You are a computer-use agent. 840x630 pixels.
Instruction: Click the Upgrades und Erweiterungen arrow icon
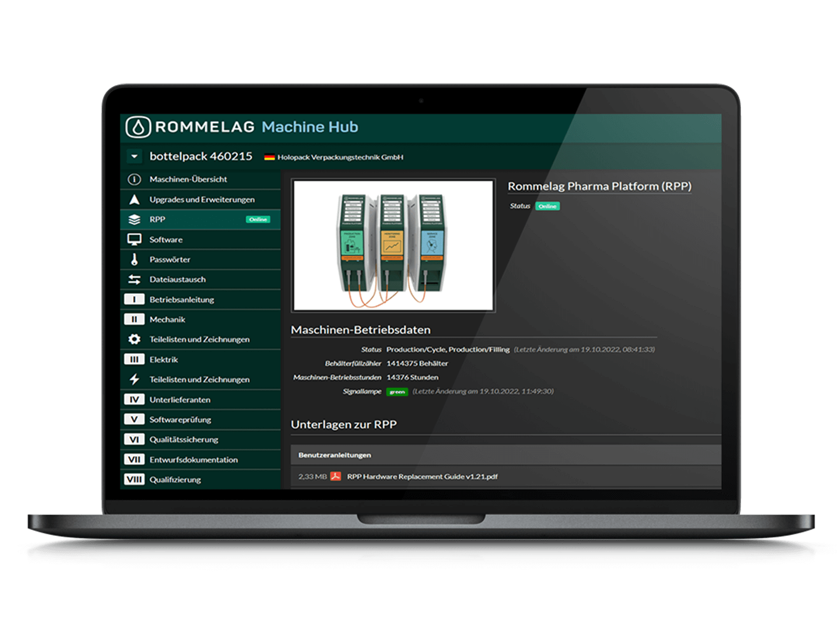click(x=135, y=199)
